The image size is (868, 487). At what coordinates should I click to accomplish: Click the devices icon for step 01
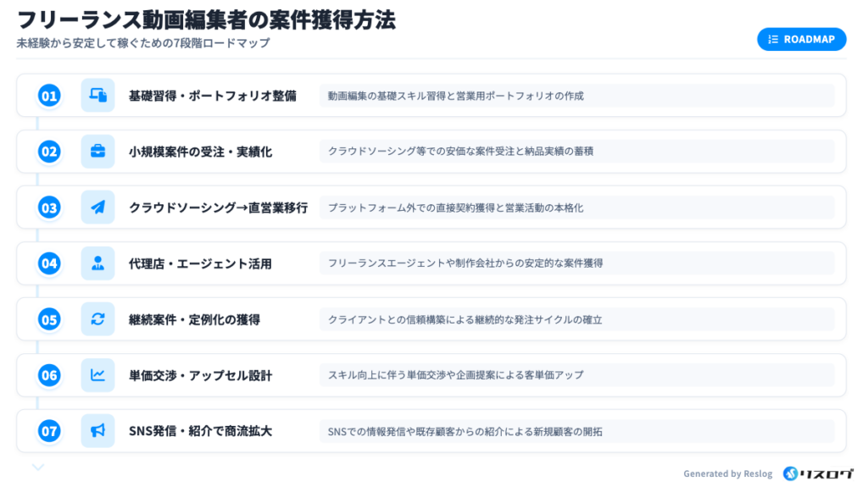coord(97,96)
